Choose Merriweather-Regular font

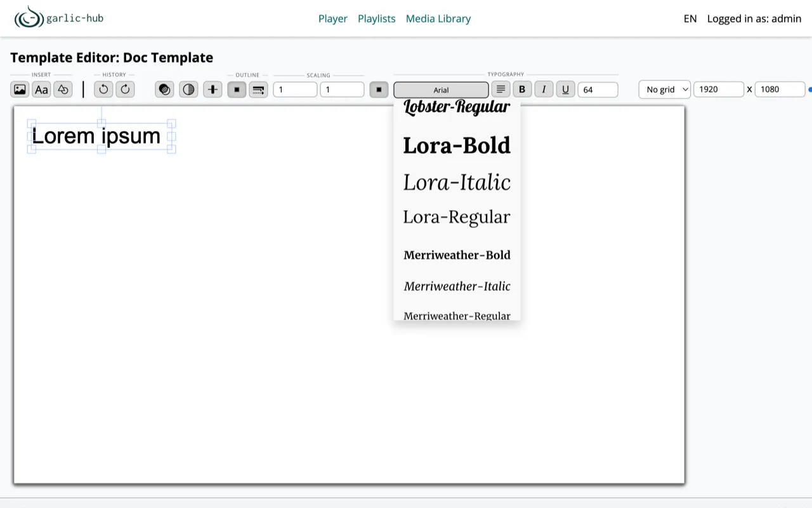point(457,315)
